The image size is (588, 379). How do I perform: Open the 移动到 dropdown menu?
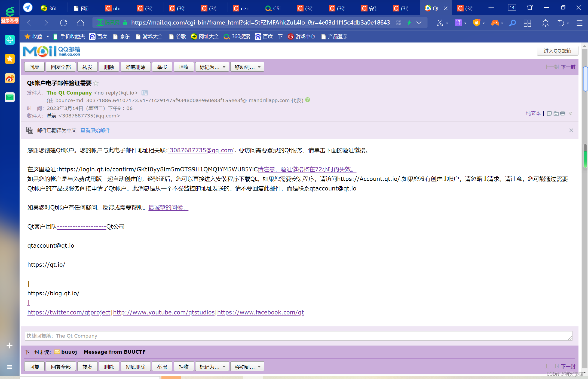click(x=247, y=67)
